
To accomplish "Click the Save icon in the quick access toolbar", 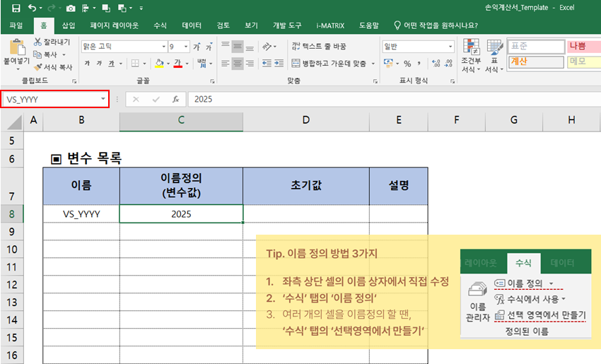I will point(16,8).
